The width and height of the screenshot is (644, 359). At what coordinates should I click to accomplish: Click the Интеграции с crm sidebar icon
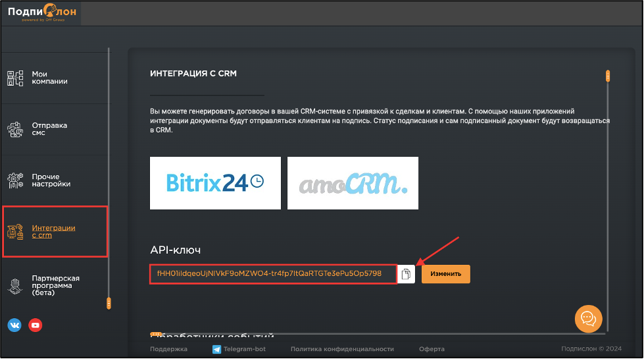click(x=15, y=232)
